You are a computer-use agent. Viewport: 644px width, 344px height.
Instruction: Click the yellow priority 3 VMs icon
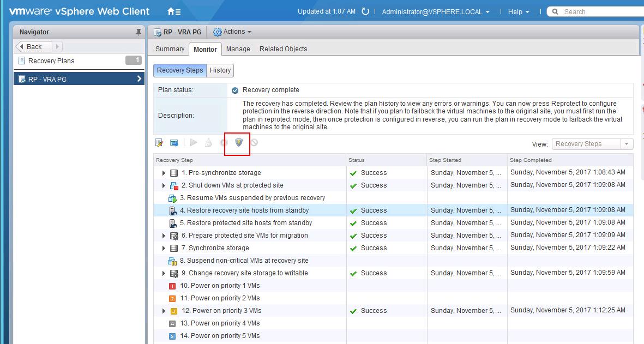(174, 311)
